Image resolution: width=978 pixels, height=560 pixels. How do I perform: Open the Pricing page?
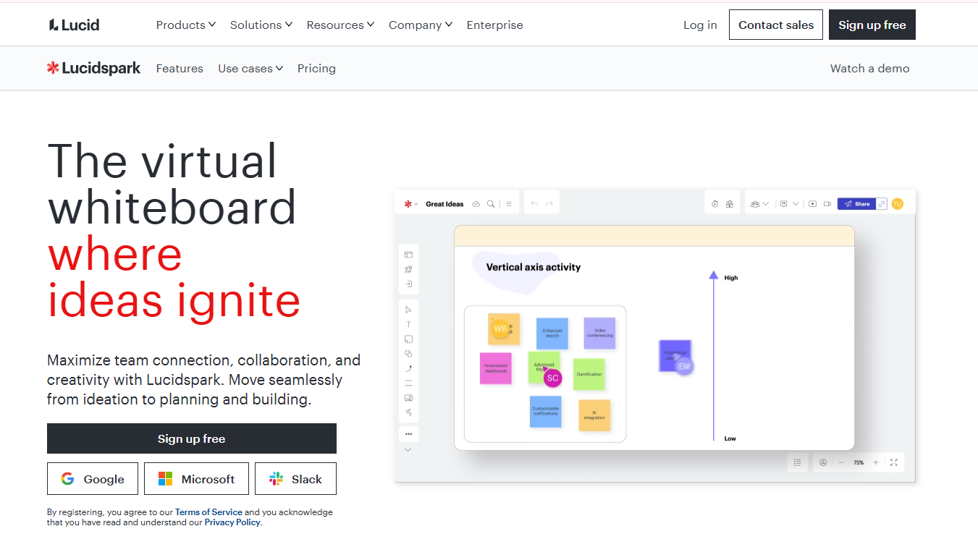316,68
